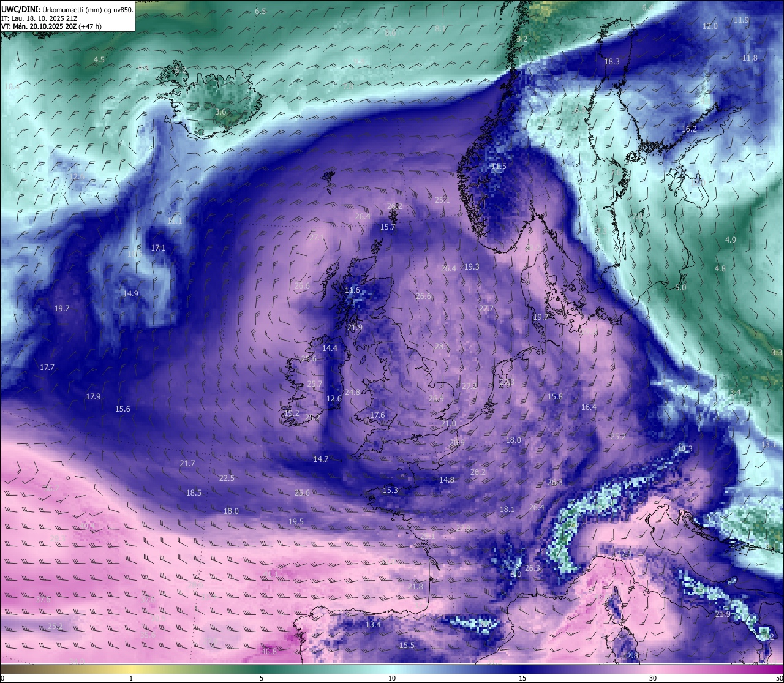Click the 19.2 value over southwest Ireland
The width and height of the screenshot is (784, 683).
point(292,413)
